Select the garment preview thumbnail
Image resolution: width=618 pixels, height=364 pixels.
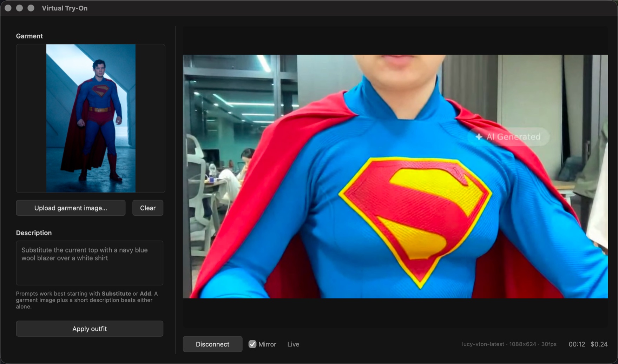(91, 118)
